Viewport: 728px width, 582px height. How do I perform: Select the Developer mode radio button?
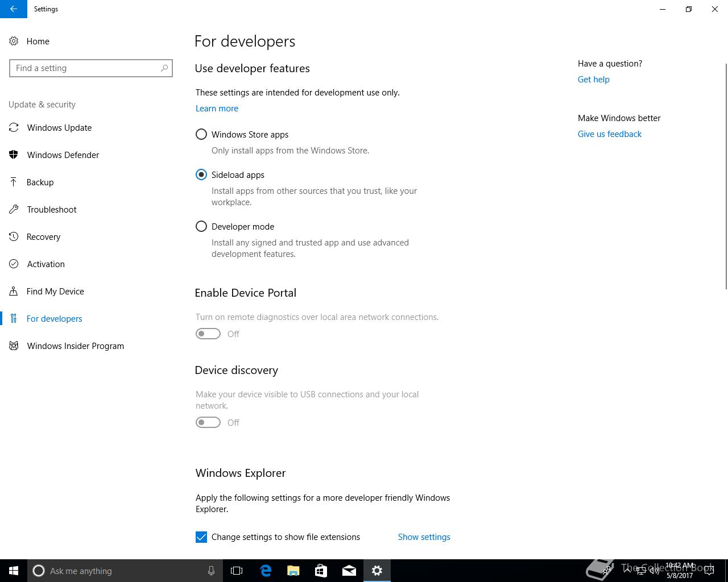pos(201,226)
